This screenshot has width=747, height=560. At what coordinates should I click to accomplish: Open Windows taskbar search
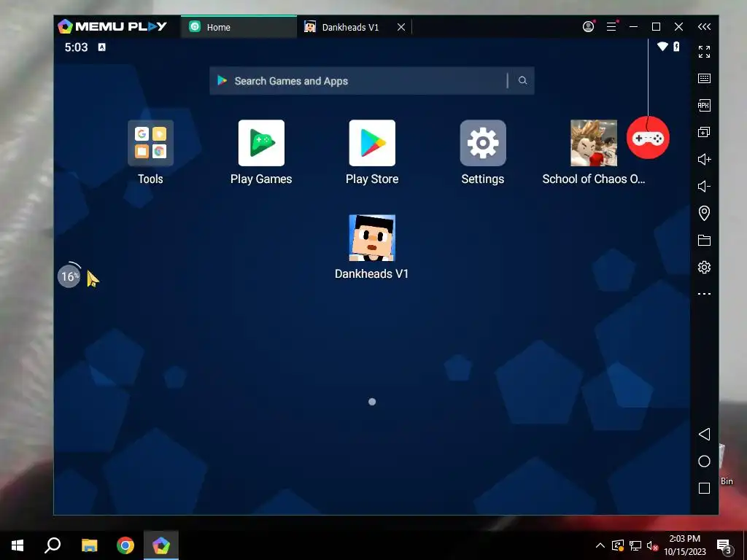coord(53,545)
